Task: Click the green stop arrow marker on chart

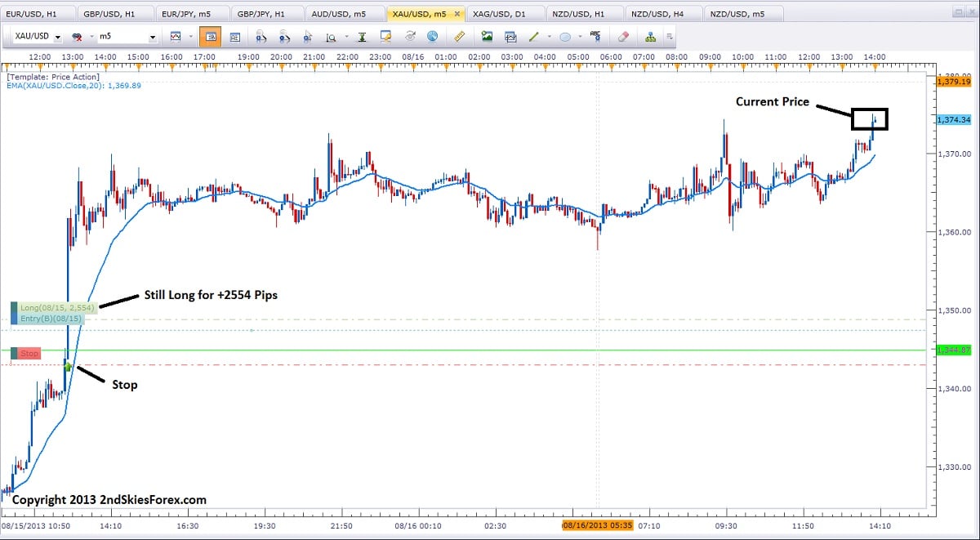Action: [x=69, y=366]
